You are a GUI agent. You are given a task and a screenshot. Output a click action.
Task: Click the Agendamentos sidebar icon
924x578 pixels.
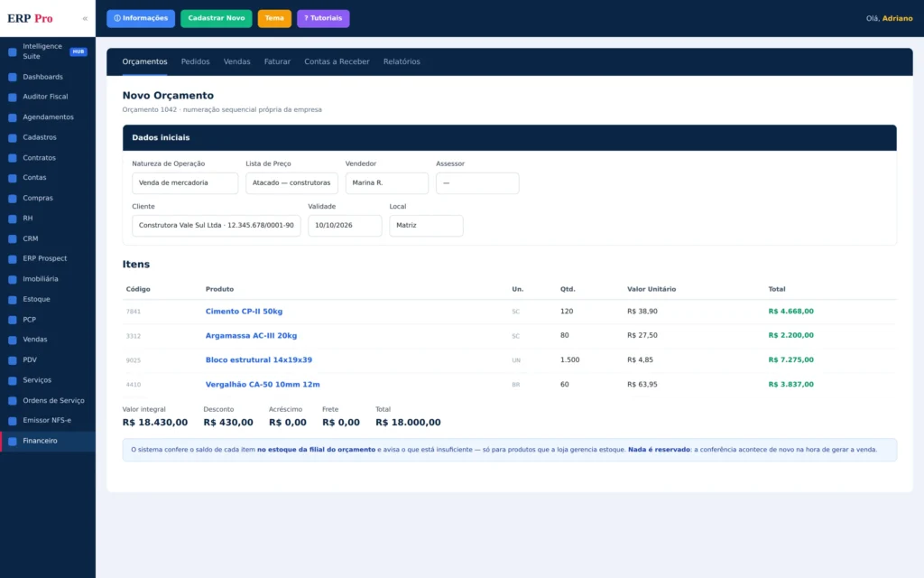[13, 117]
